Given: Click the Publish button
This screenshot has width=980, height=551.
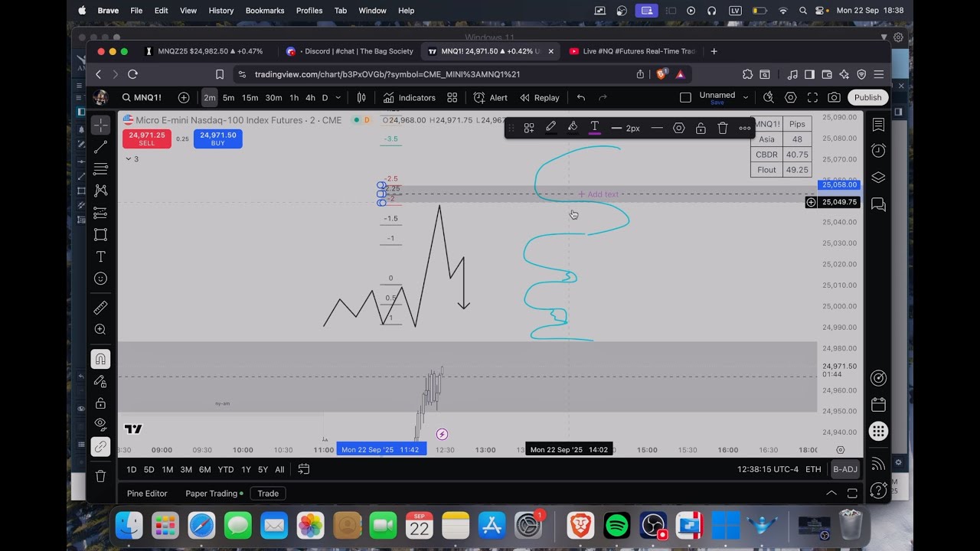Looking at the screenshot, I should pyautogui.click(x=867, y=98).
